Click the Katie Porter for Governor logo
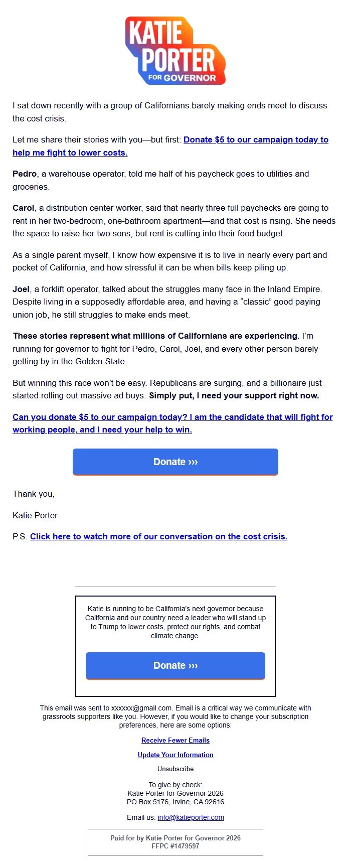The width and height of the screenshot is (351, 868). [x=175, y=50]
